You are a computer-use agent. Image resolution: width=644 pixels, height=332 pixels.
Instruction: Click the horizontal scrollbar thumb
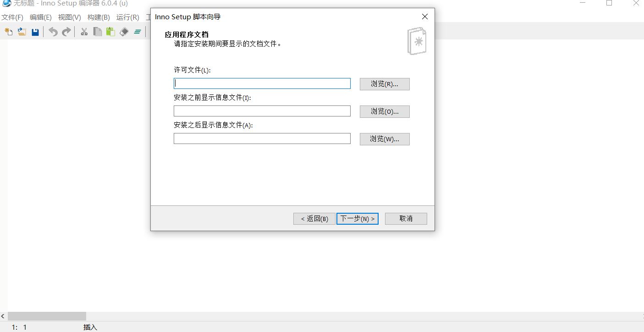coord(47,316)
